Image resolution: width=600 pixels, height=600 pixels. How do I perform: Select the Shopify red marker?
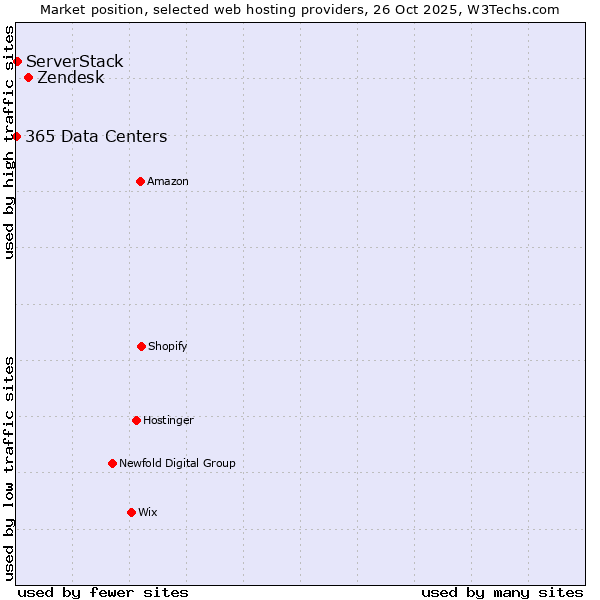(141, 346)
